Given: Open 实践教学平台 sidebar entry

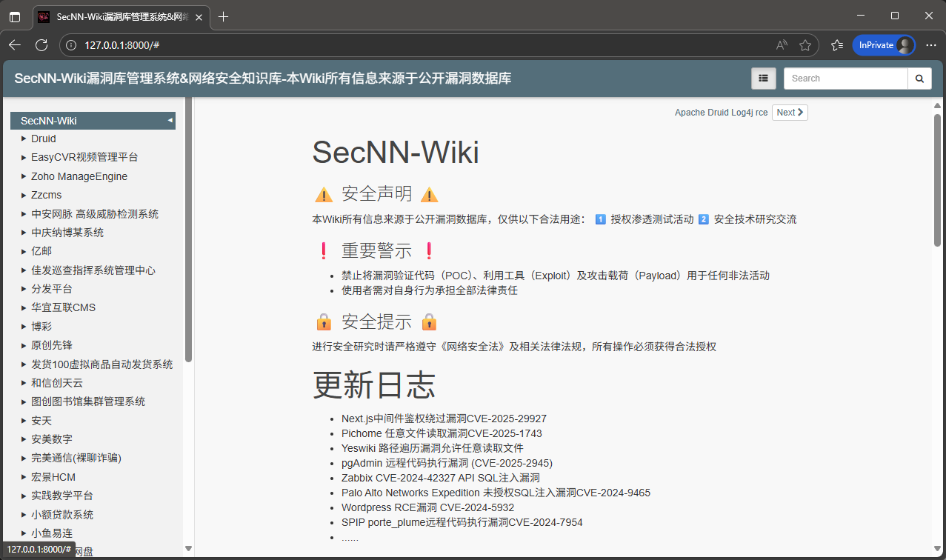Looking at the screenshot, I should 62,496.
